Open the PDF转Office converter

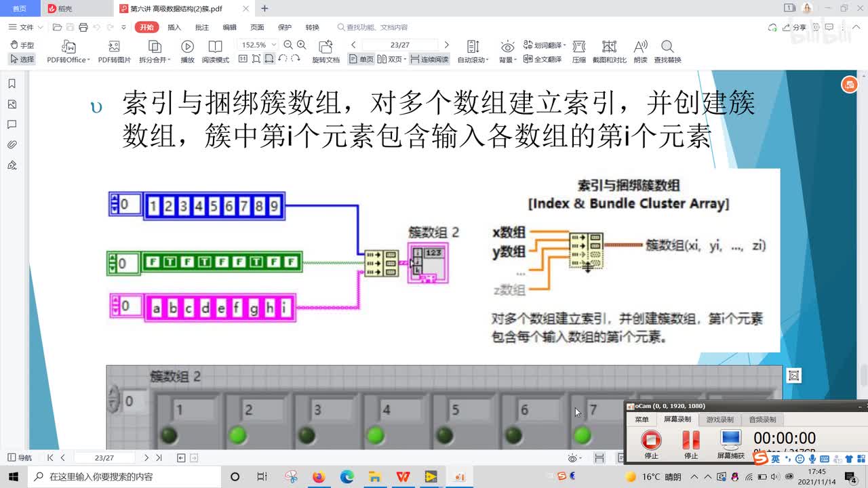coord(68,52)
